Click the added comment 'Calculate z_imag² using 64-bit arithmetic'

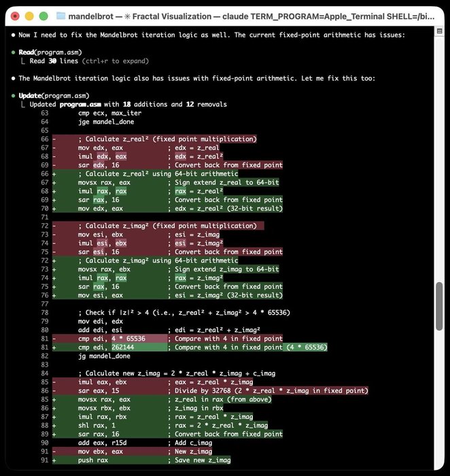(x=158, y=260)
